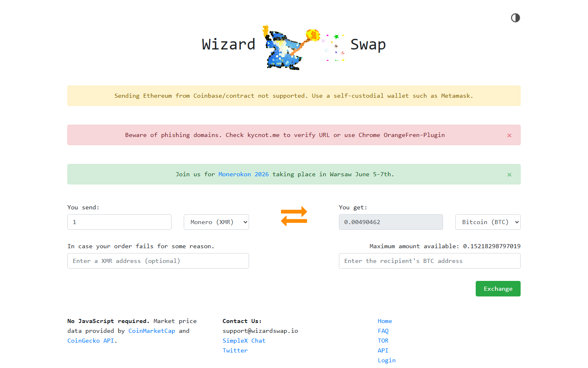Screen dimensions: 588x368
Task: Click the 'Swap' title text
Action: tap(368, 45)
